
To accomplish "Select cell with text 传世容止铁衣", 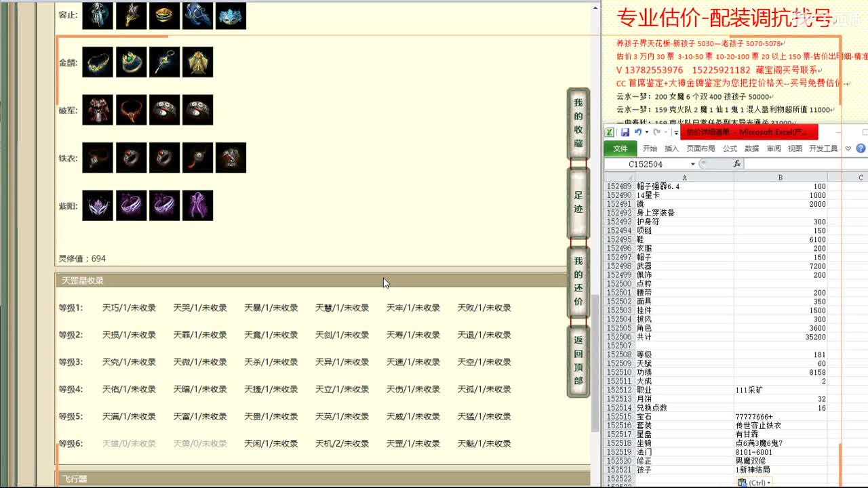I will [x=781, y=426].
